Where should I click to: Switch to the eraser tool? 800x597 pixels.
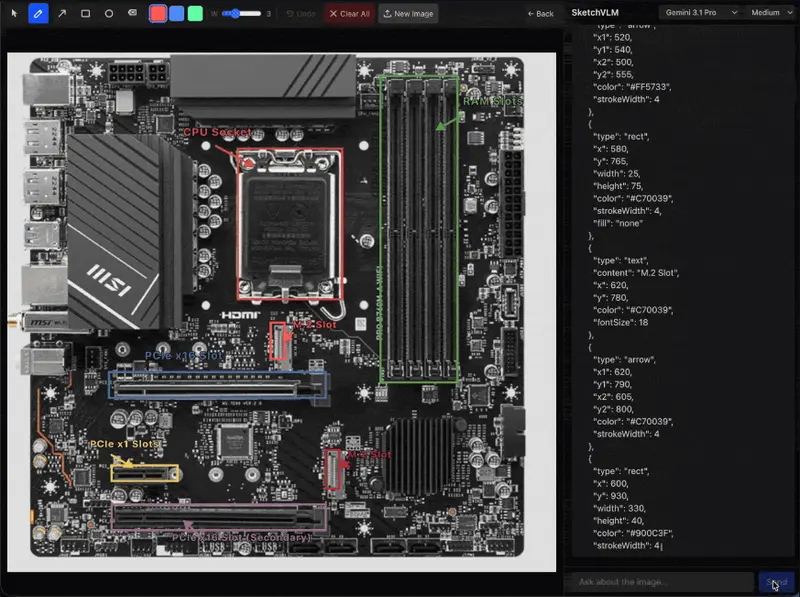[x=132, y=13]
